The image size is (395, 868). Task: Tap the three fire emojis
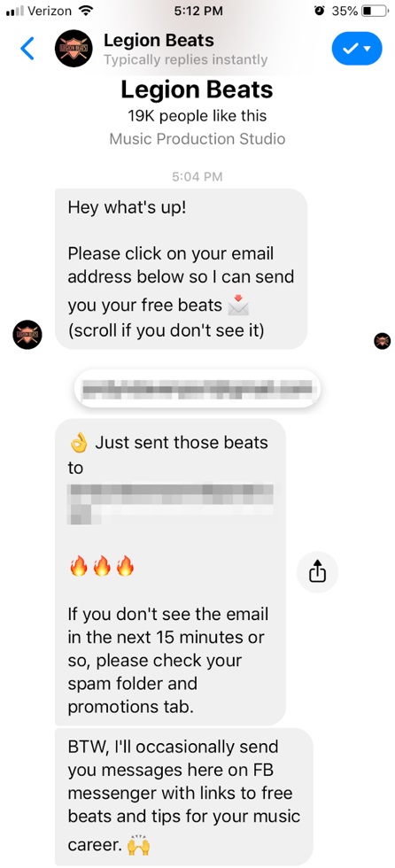click(x=102, y=566)
